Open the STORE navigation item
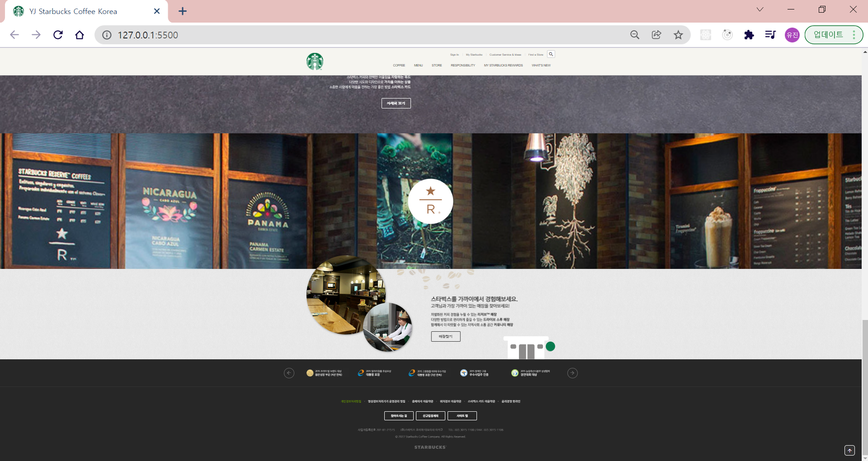Image resolution: width=868 pixels, height=461 pixels. pos(437,66)
